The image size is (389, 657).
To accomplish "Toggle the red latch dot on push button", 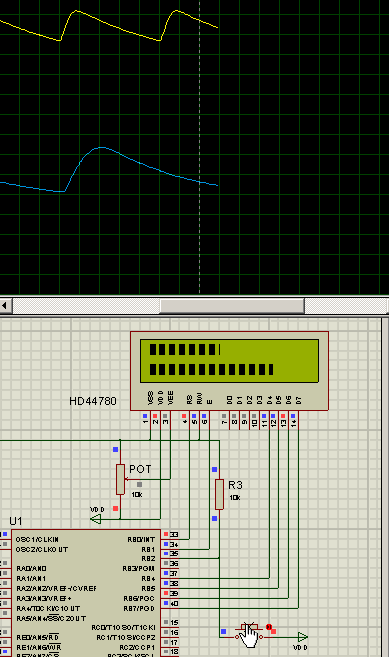I will 269,627.
